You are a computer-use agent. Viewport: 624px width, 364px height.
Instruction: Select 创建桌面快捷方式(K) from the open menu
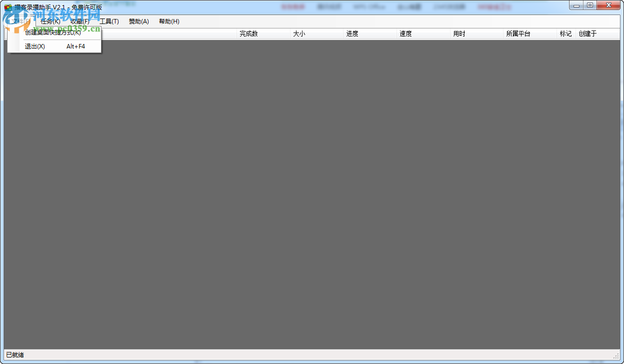point(55,33)
